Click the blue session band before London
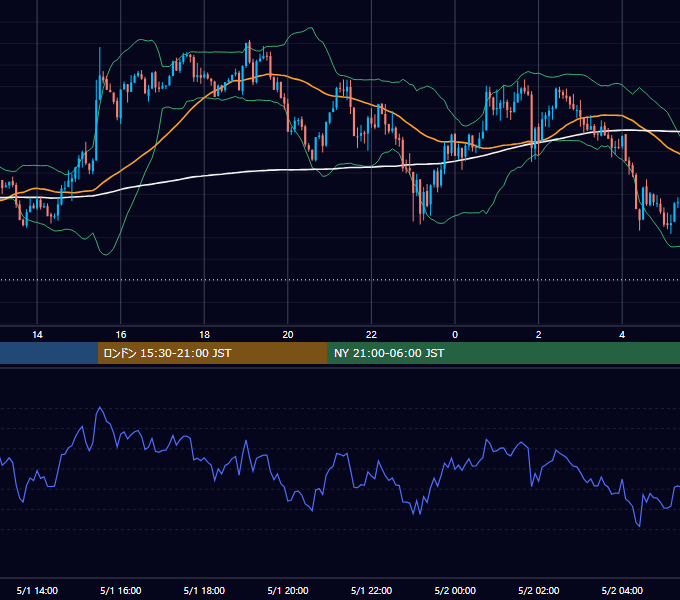The height and width of the screenshot is (600, 680). point(49,353)
